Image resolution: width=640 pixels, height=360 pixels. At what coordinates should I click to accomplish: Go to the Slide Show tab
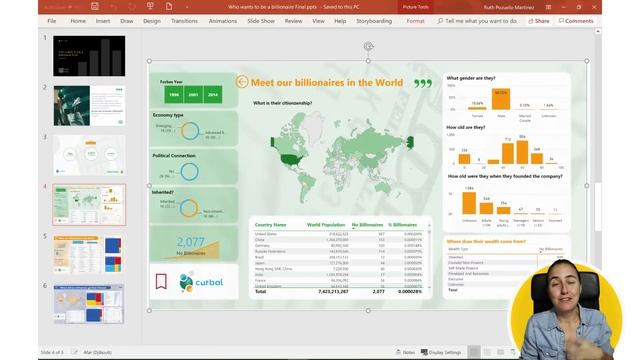pyautogui.click(x=261, y=21)
